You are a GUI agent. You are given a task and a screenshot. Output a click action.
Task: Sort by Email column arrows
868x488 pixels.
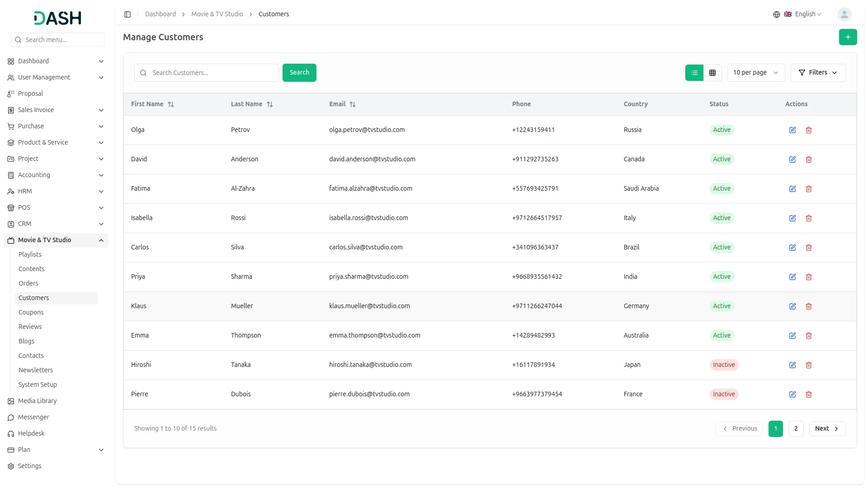click(x=353, y=104)
